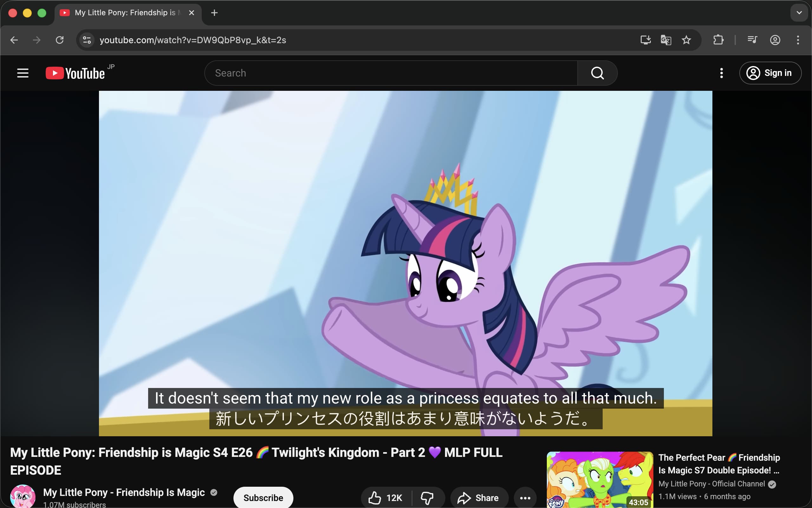Open My Little Pony - Friendship Is Magic channel

tap(124, 492)
